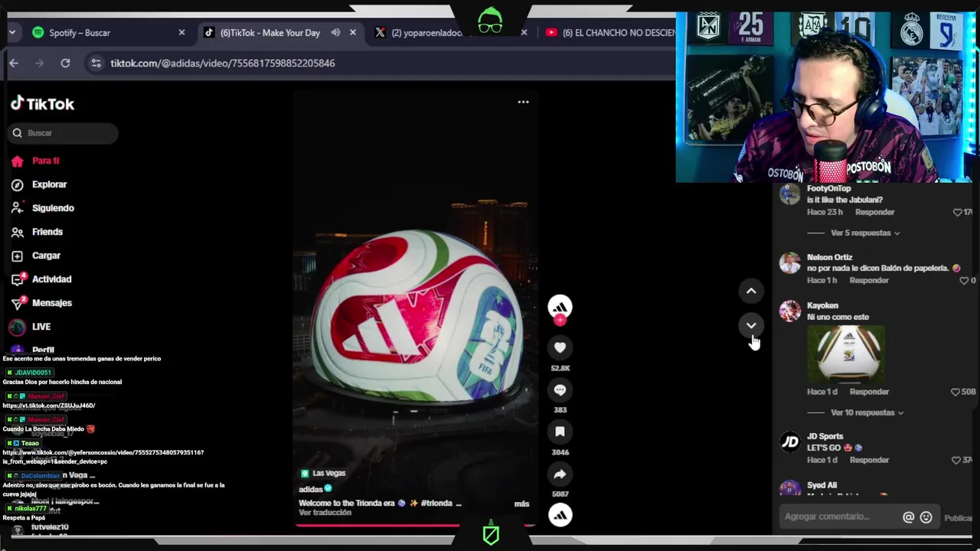980x551 pixels.
Task: Click Ver traducción link
Action: 325,513
